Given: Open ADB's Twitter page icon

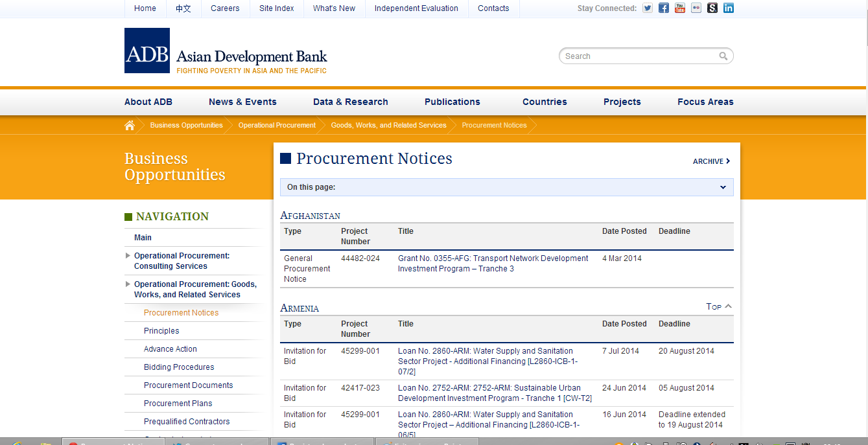Looking at the screenshot, I should point(648,8).
